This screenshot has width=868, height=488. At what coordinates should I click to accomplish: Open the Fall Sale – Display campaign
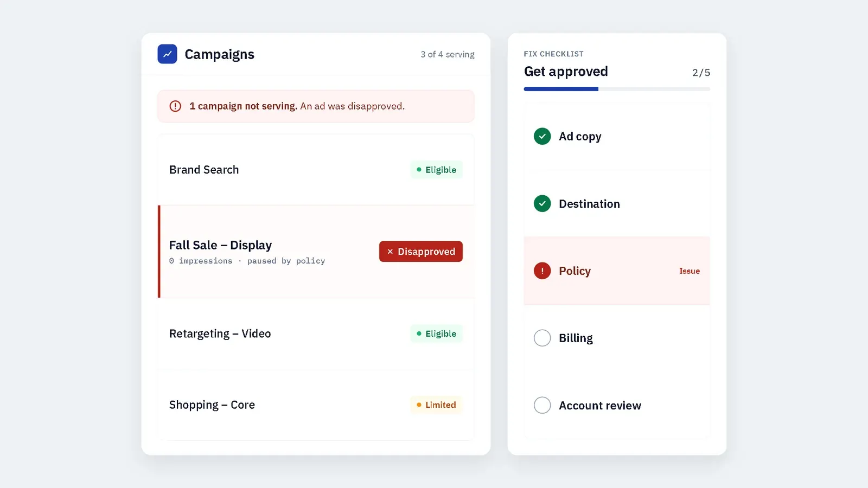pyautogui.click(x=316, y=252)
